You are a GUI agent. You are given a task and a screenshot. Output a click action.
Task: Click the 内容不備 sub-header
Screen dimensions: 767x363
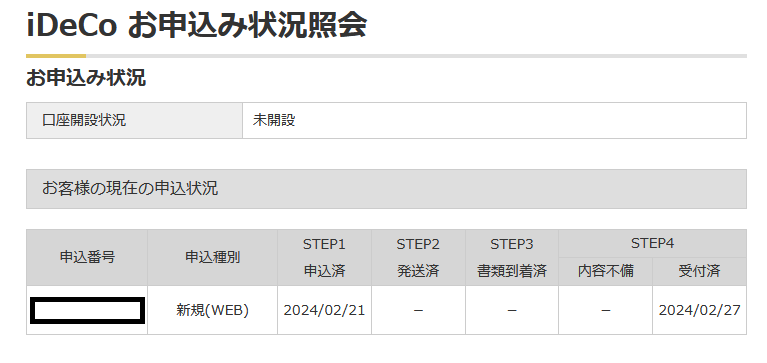click(606, 271)
